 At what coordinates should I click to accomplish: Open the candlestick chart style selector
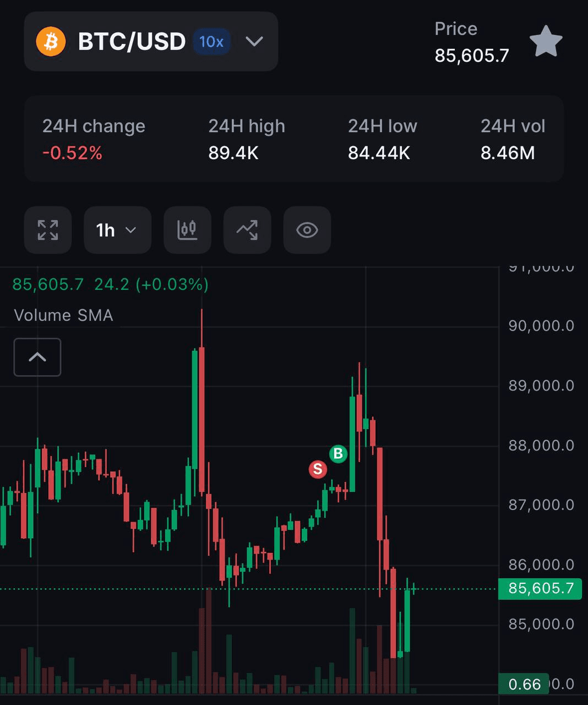pos(187,230)
